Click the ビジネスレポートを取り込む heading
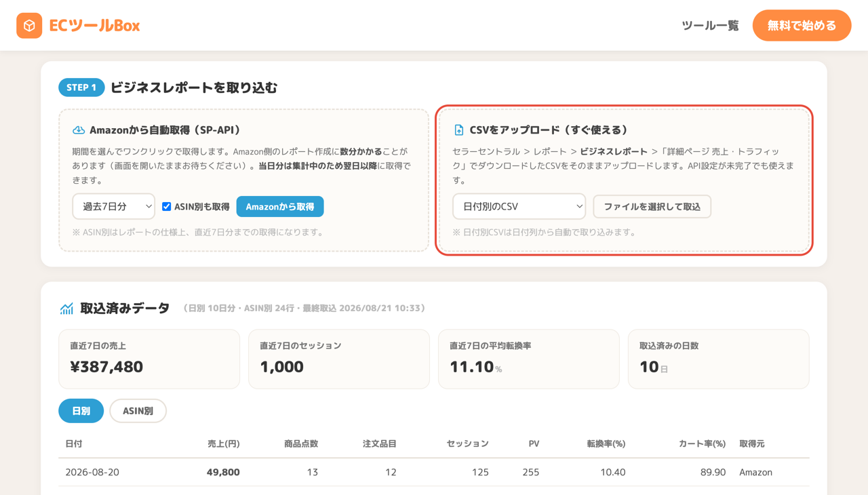This screenshot has width=868, height=495. point(194,87)
